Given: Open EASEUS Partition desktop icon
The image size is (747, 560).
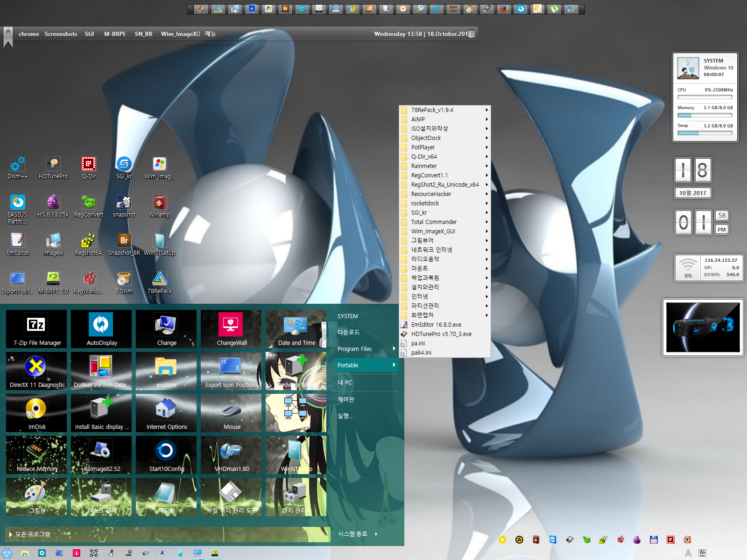Looking at the screenshot, I should point(18,209).
